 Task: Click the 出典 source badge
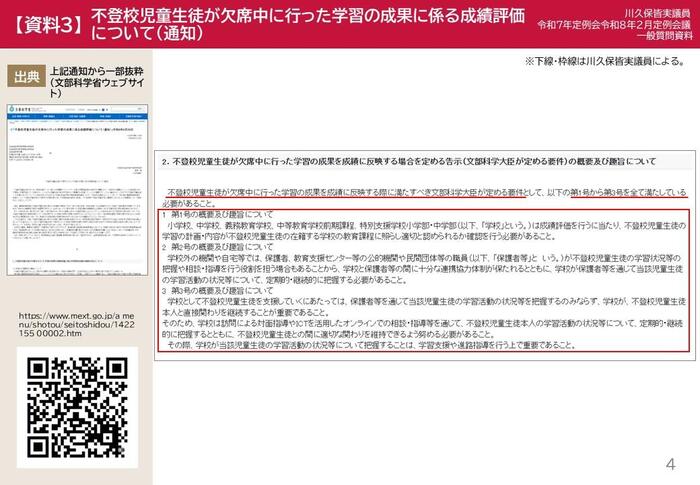click(x=25, y=77)
